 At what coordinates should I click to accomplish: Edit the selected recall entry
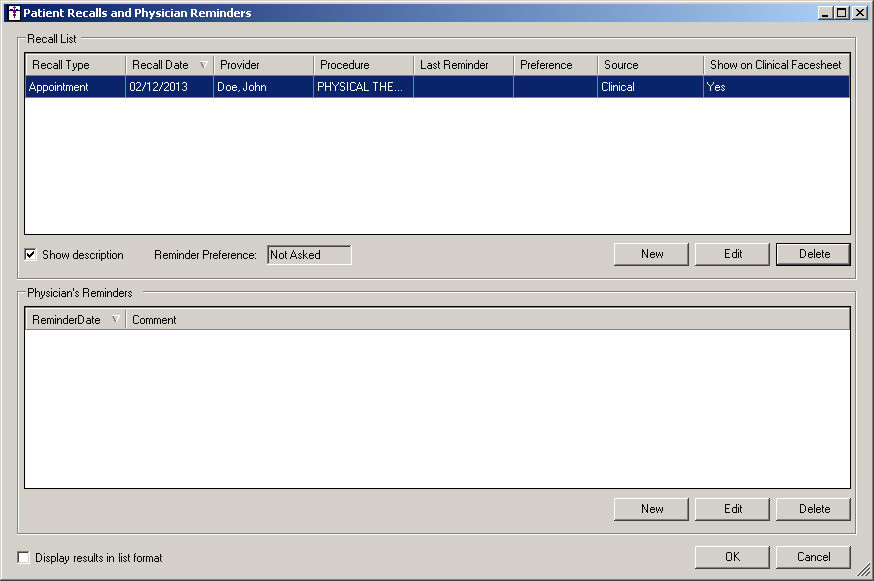(x=732, y=254)
